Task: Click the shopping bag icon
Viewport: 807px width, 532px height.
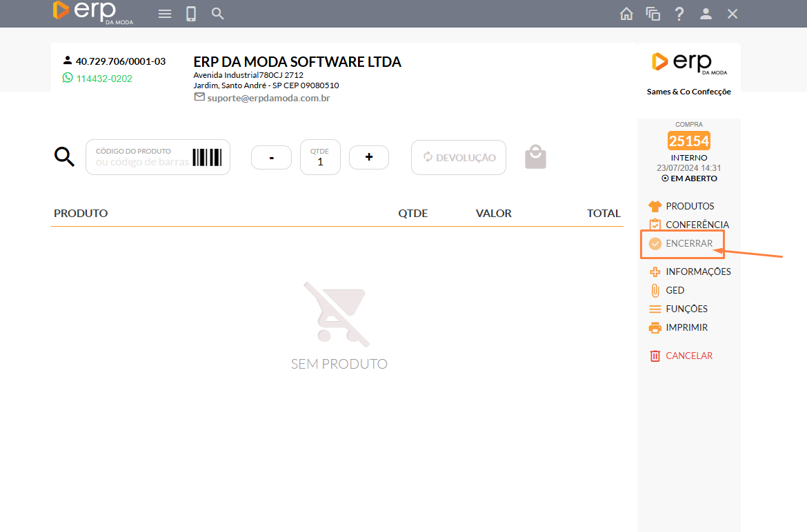Action: tap(535, 157)
